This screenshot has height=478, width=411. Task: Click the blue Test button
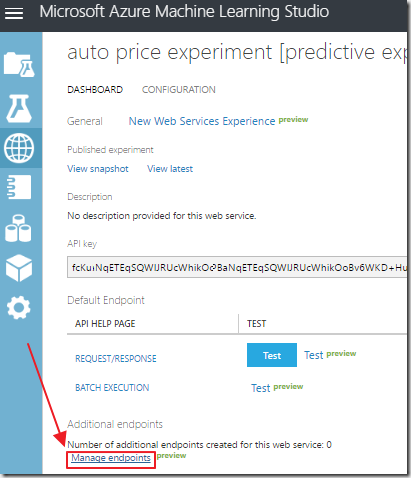click(272, 355)
